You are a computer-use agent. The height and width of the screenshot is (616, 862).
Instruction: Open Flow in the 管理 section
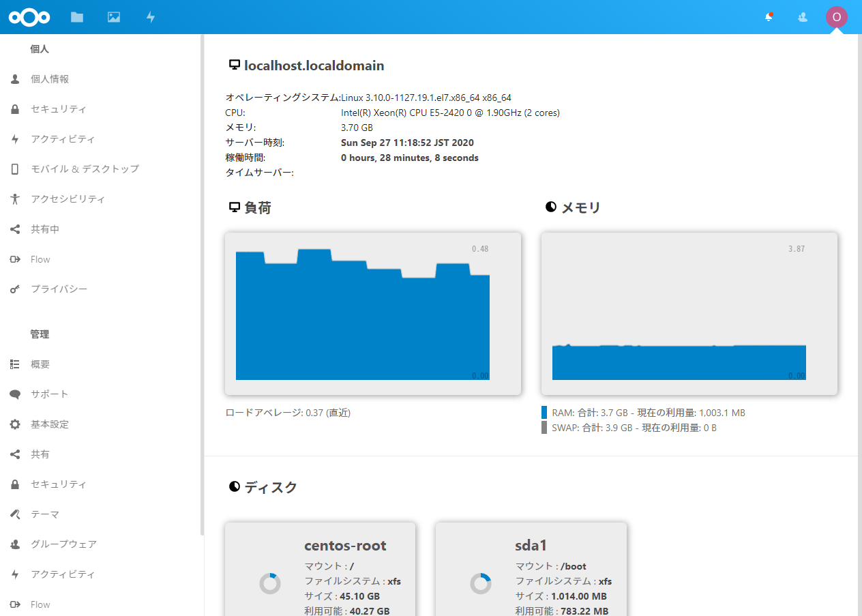pyautogui.click(x=40, y=604)
